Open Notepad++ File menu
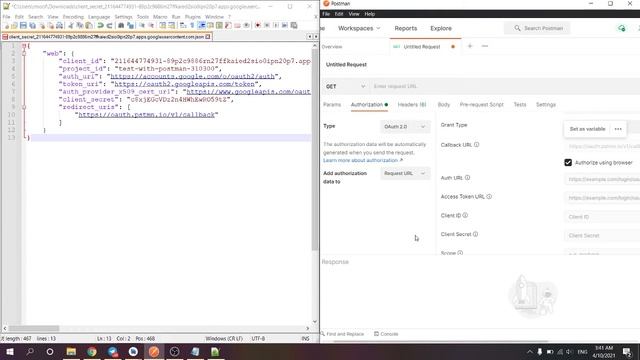Viewport: 640px width, 360px height. click(7, 17)
